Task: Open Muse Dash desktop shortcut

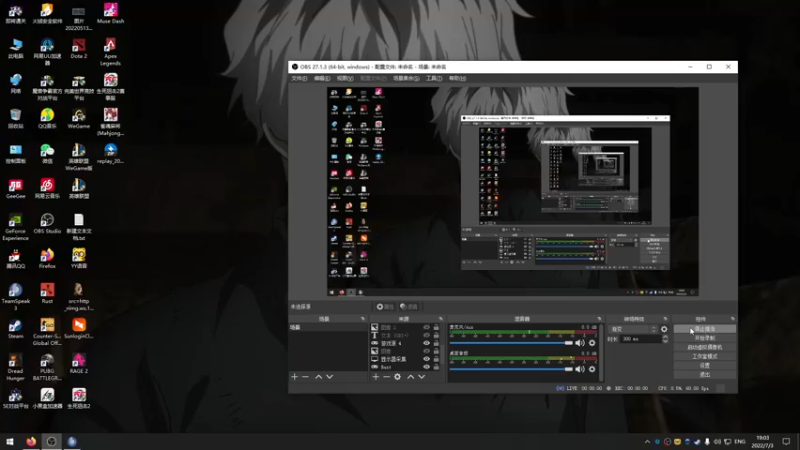Action: (110, 13)
